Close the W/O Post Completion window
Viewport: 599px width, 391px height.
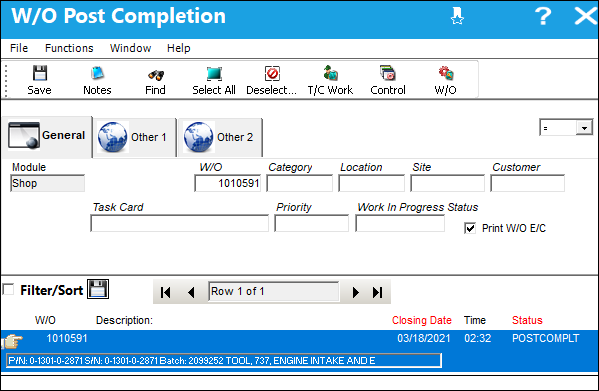(x=586, y=16)
